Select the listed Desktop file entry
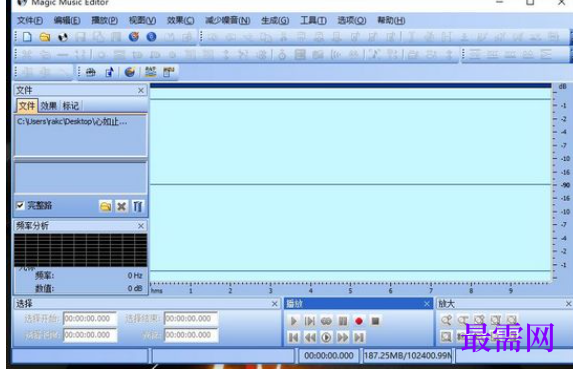The height and width of the screenshot is (369, 573). tap(72, 122)
